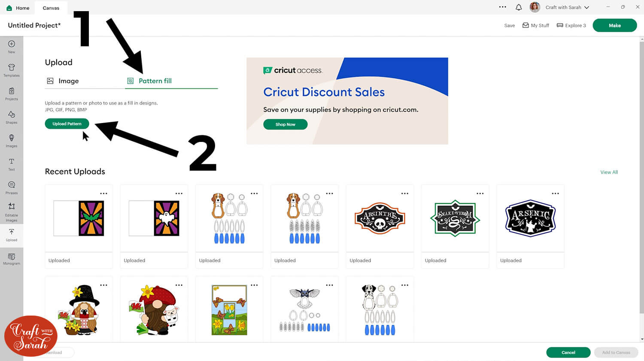This screenshot has height=361, width=644.
Task: Select the Absinthe label thumbnail
Action: (380, 218)
